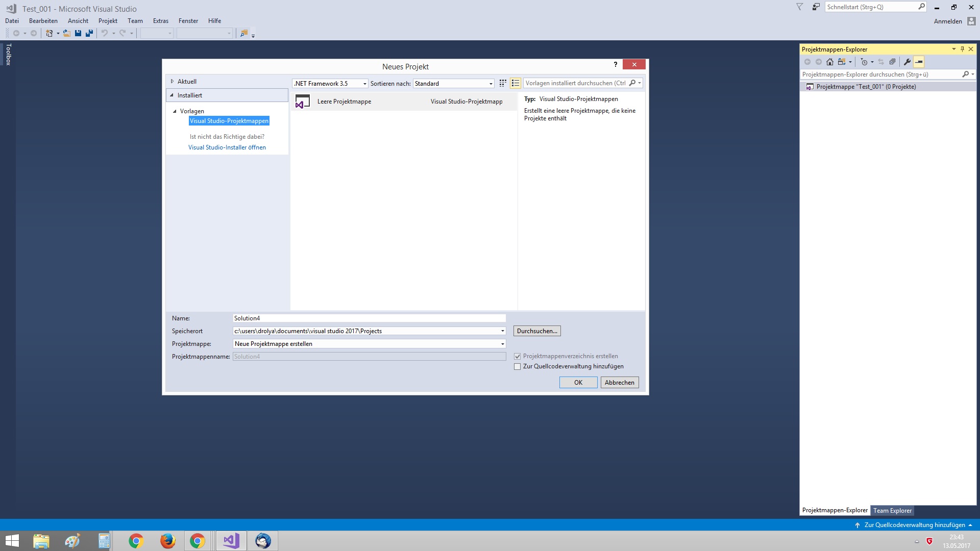This screenshot has height=551, width=980.
Task: Click Schnellstart quick launch box
Action: (875, 7)
